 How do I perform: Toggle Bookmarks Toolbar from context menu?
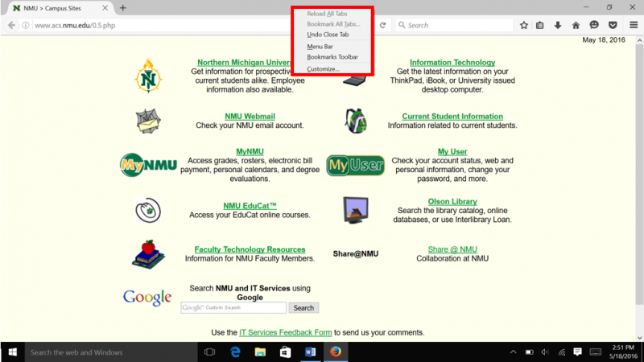pyautogui.click(x=332, y=57)
